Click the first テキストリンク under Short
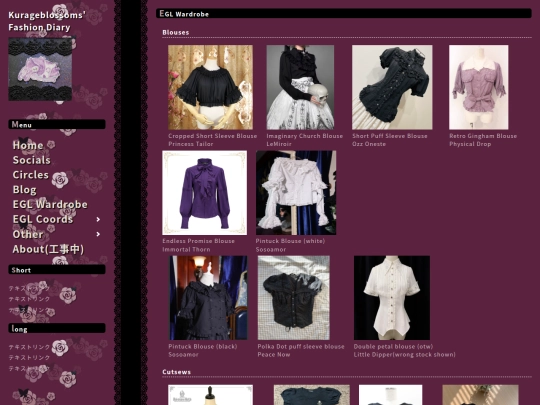Image resolution: width=540 pixels, height=405 pixels. pos(29,288)
